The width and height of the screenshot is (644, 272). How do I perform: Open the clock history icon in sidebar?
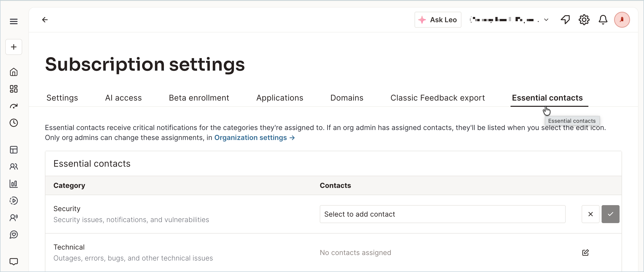coord(14,123)
